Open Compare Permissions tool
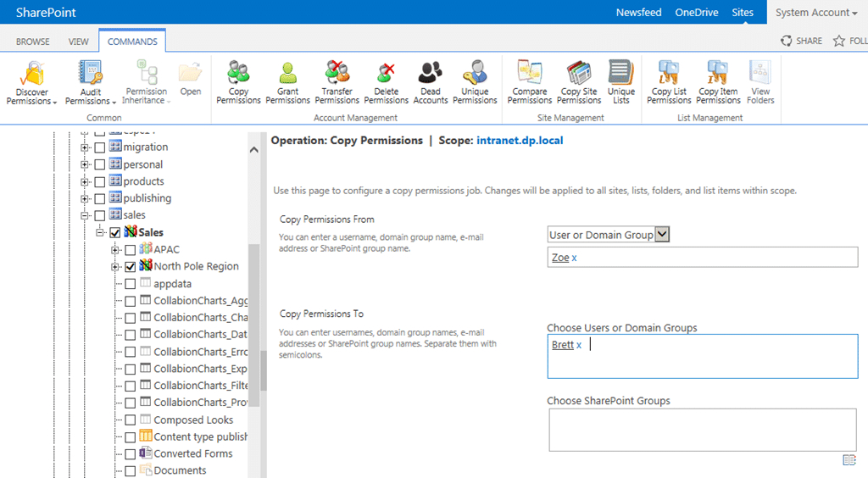 tap(529, 73)
